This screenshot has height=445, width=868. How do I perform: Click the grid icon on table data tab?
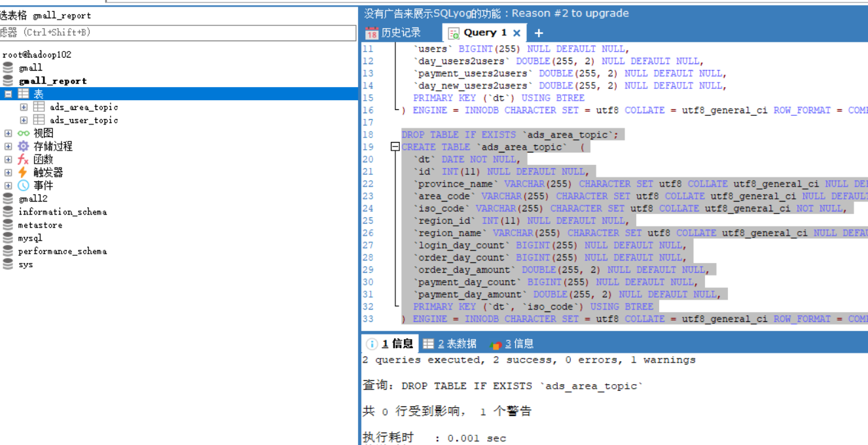click(x=428, y=344)
